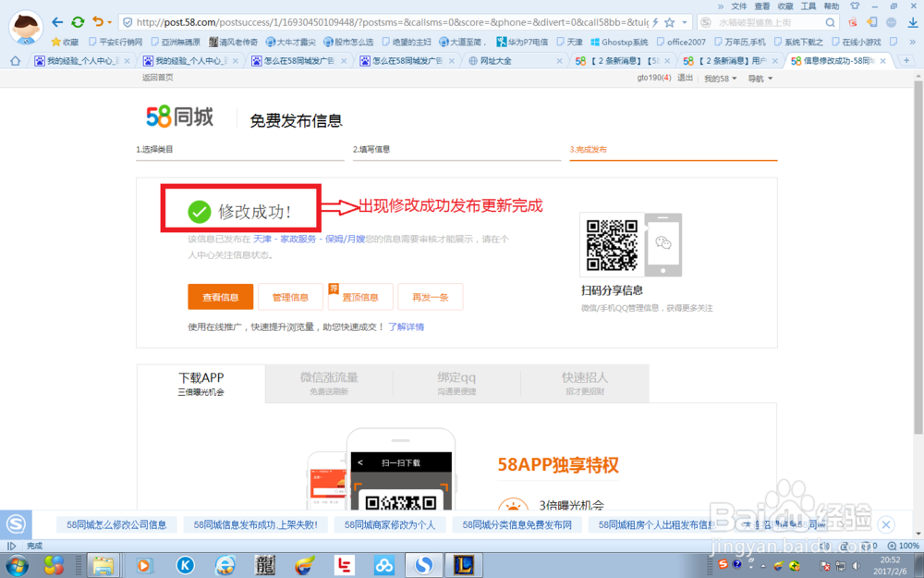This screenshot has height=578, width=924.
Task: Click the lightning speed-mode icon in the address bar
Action: coord(655,22)
